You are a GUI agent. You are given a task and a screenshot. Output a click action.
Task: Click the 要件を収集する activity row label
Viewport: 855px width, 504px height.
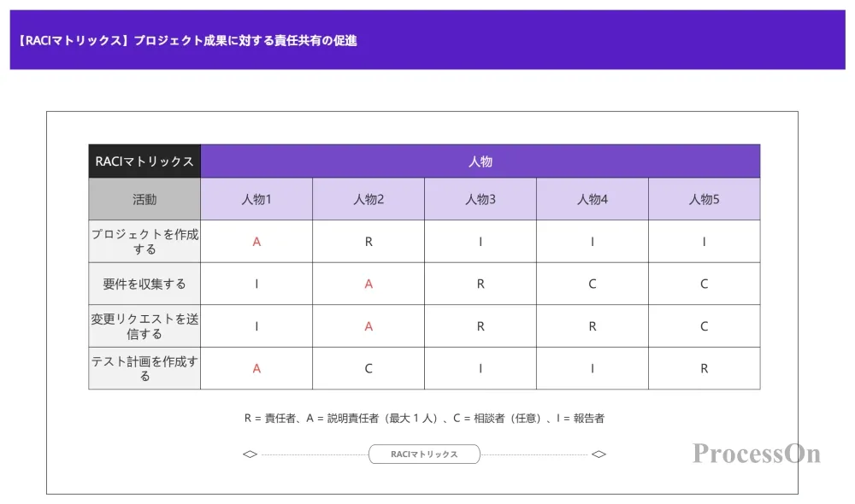pos(144,284)
